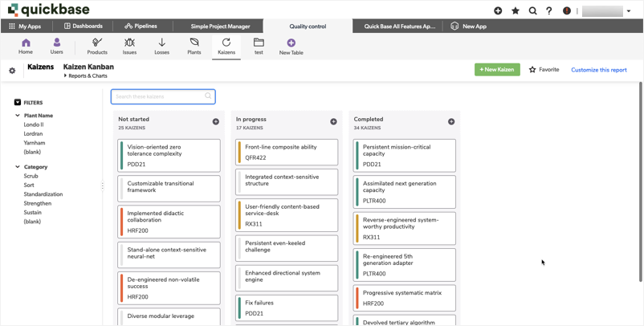Click the plus create icon in top bar
This screenshot has height=326, width=644.
pyautogui.click(x=498, y=11)
